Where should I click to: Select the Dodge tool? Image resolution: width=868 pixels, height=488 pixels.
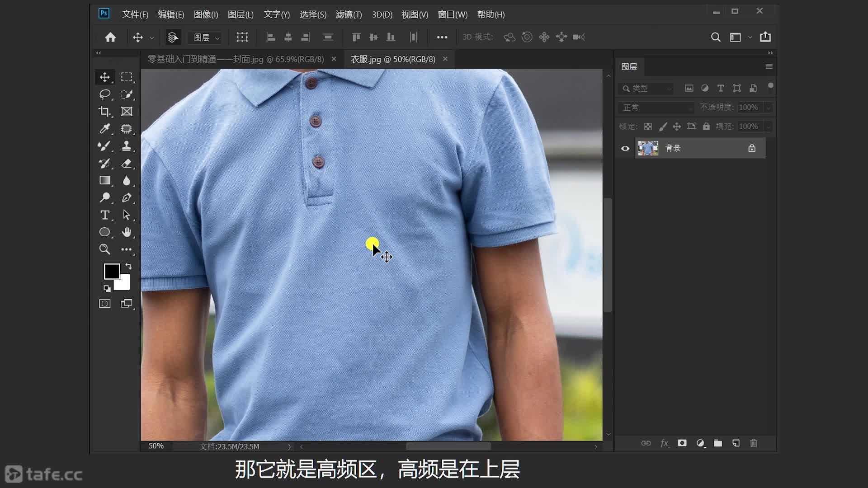[105, 197]
